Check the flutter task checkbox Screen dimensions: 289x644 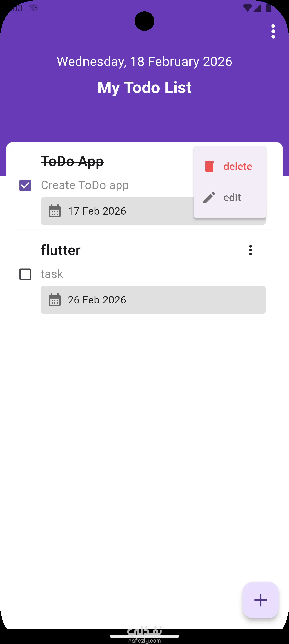(25, 274)
